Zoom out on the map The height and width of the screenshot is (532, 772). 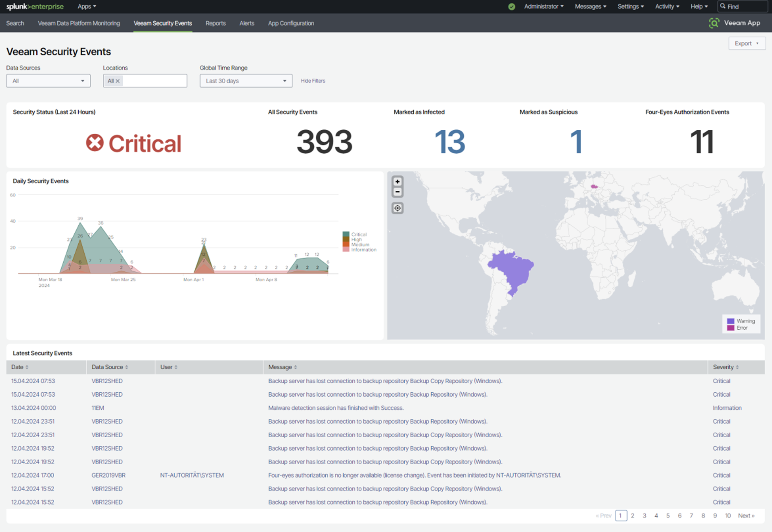(x=397, y=192)
